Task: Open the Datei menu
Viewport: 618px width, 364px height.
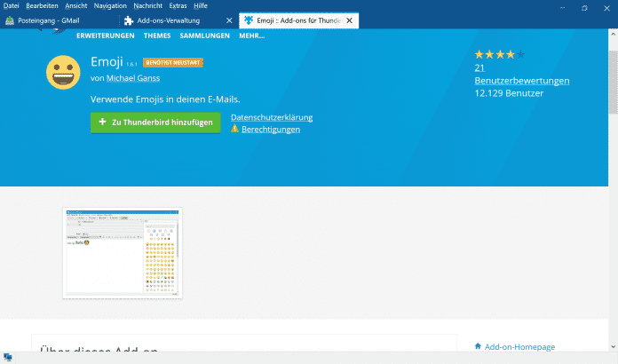Action: pos(12,5)
